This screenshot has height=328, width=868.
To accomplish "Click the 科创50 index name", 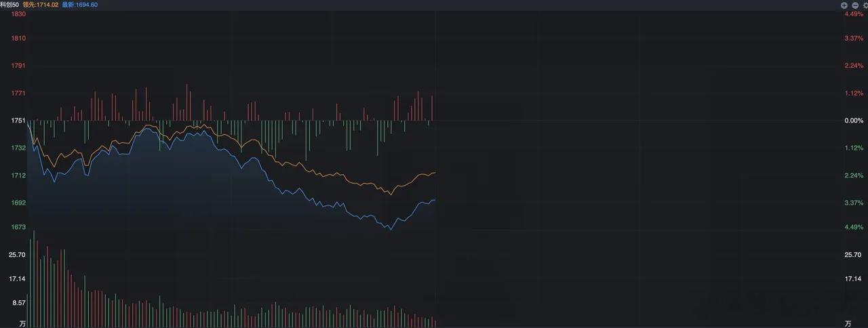I will pos(9,5).
